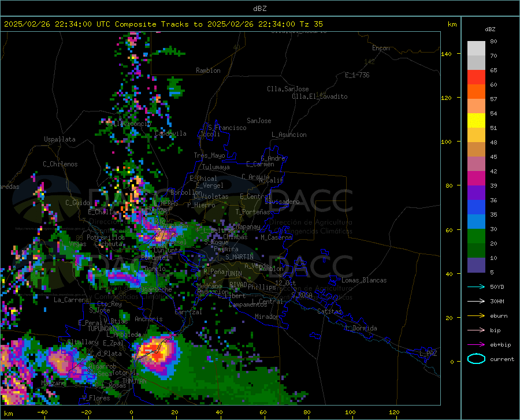520x420 pixels.
Task: Click the E_Vergel map label
Action: coord(210,185)
